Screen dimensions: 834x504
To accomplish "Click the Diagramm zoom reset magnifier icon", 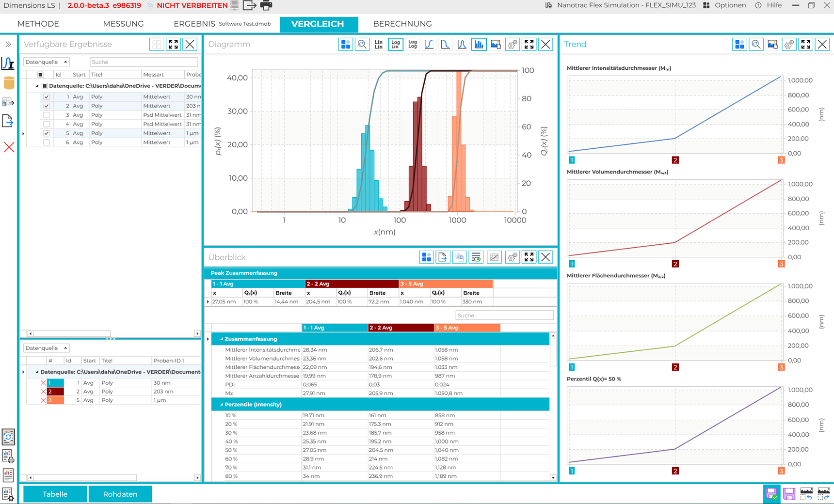I will point(362,45).
